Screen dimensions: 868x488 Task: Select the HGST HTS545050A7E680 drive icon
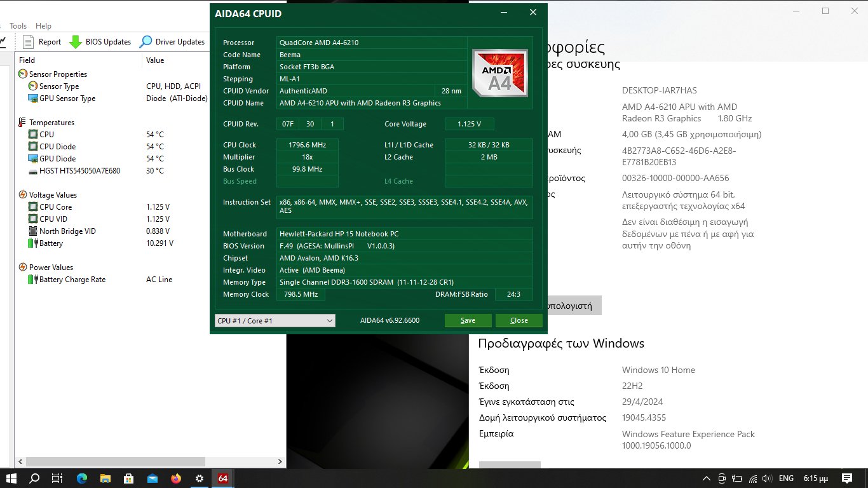(33, 171)
